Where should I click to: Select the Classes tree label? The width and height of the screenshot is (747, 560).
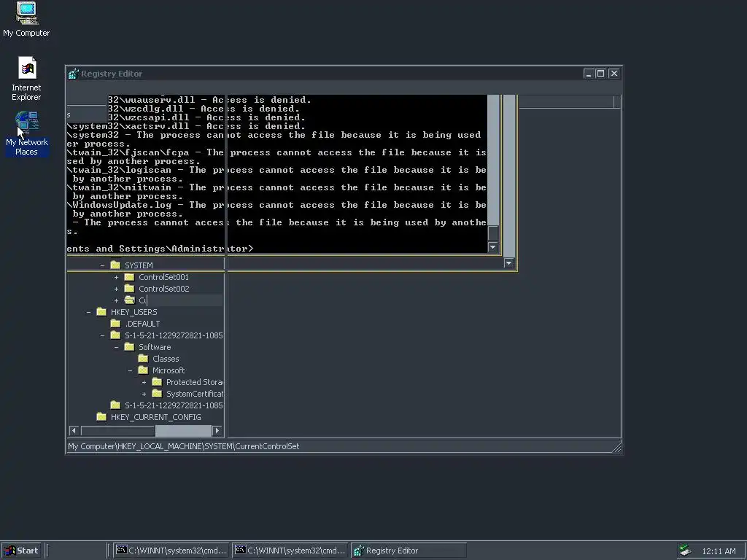point(166,359)
